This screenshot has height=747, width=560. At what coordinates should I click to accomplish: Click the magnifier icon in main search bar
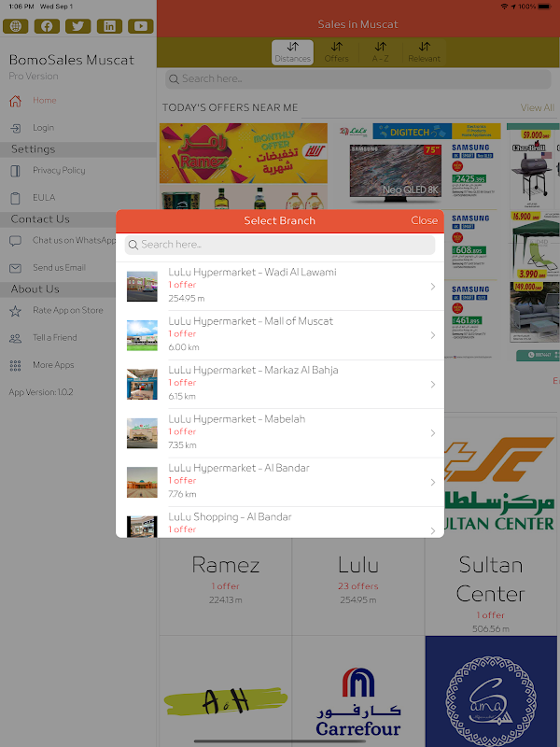(174, 79)
